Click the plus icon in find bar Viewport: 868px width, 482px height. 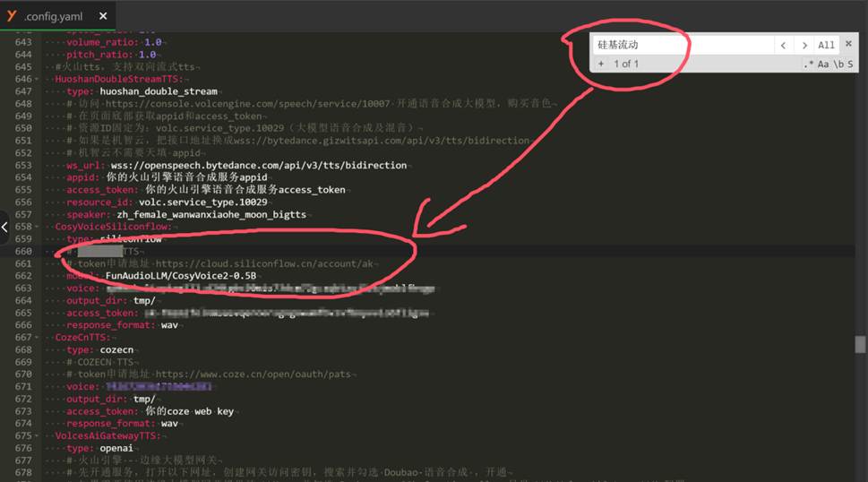pos(601,64)
